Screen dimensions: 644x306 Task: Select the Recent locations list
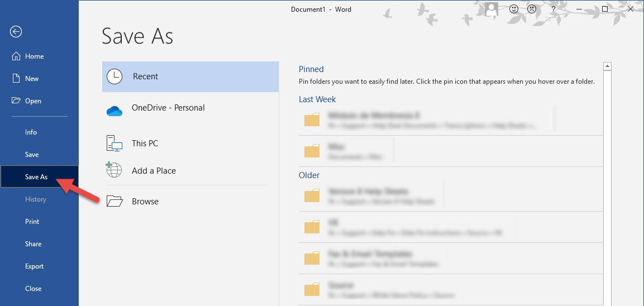pyautogui.click(x=190, y=76)
